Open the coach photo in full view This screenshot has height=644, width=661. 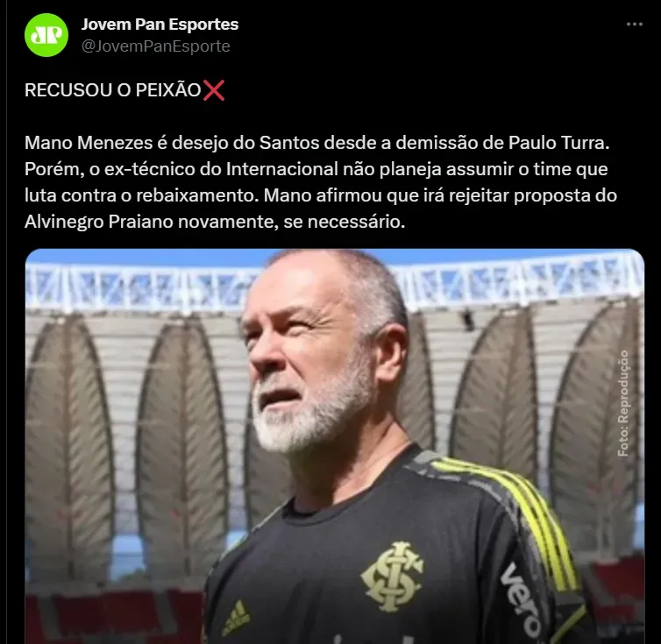(x=335, y=446)
